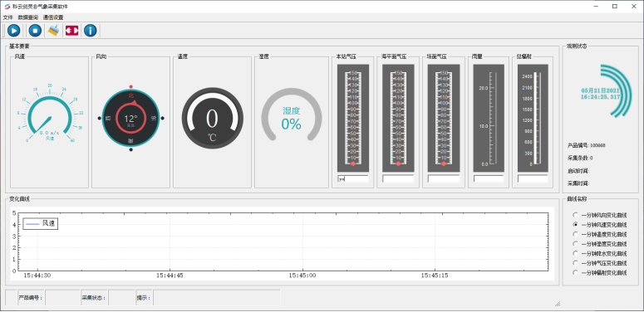Start data collection with the play icon
The image size is (644, 312).
tap(13, 31)
